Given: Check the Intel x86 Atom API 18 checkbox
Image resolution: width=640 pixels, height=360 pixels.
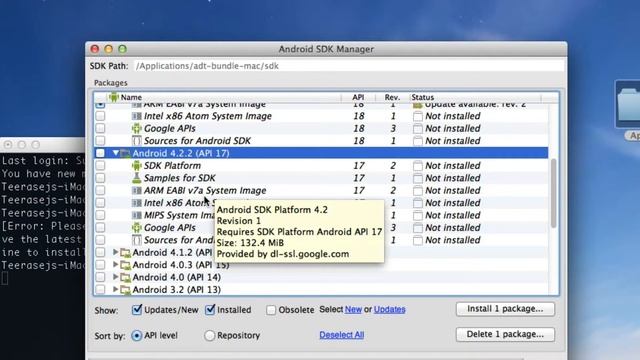Looking at the screenshot, I should coord(100,116).
